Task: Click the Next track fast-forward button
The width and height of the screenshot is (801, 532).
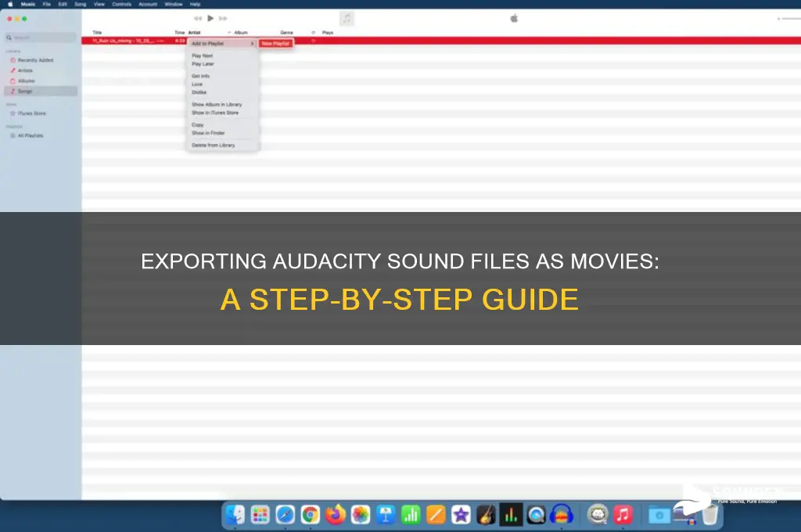Action: click(223, 19)
